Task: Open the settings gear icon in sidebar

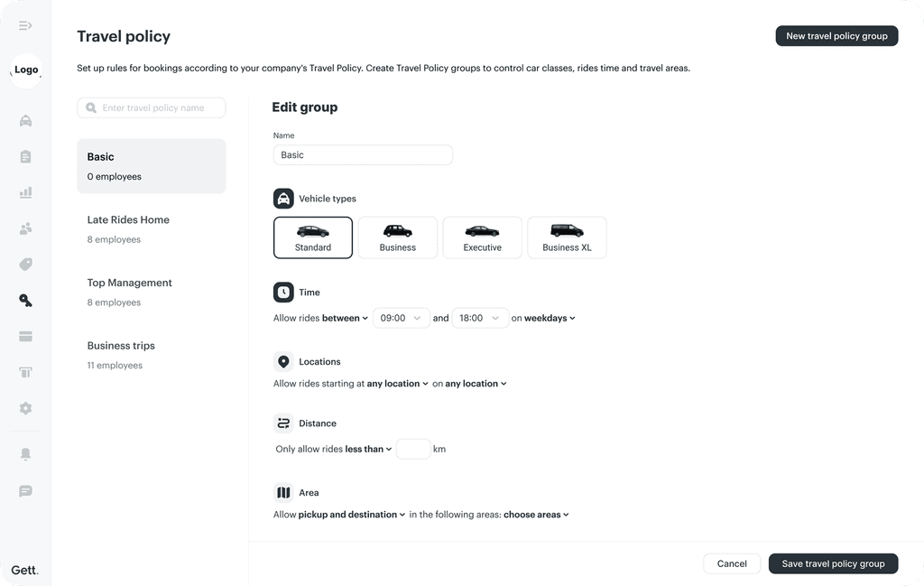Action: pos(25,408)
